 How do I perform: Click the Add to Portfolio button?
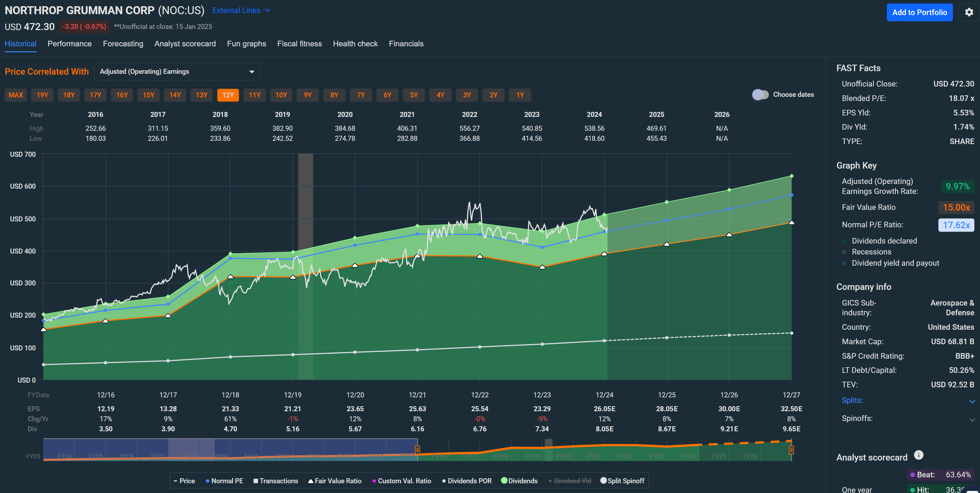coord(920,12)
